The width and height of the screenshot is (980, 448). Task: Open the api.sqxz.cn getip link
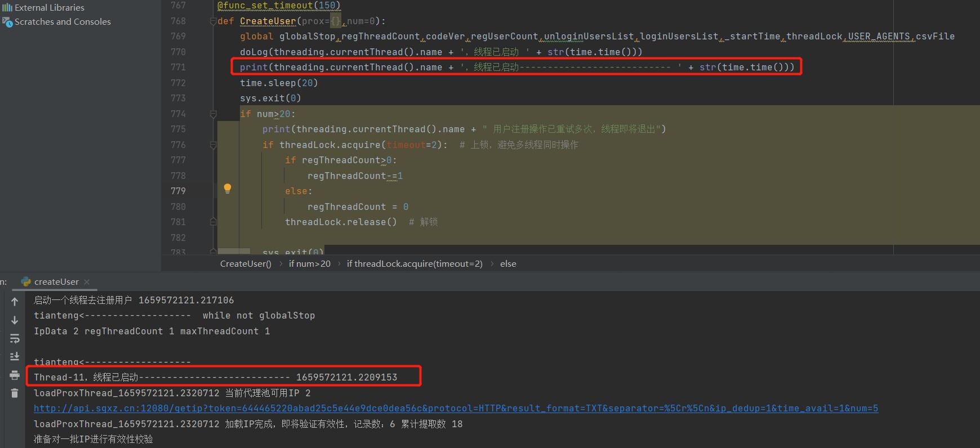(455, 409)
